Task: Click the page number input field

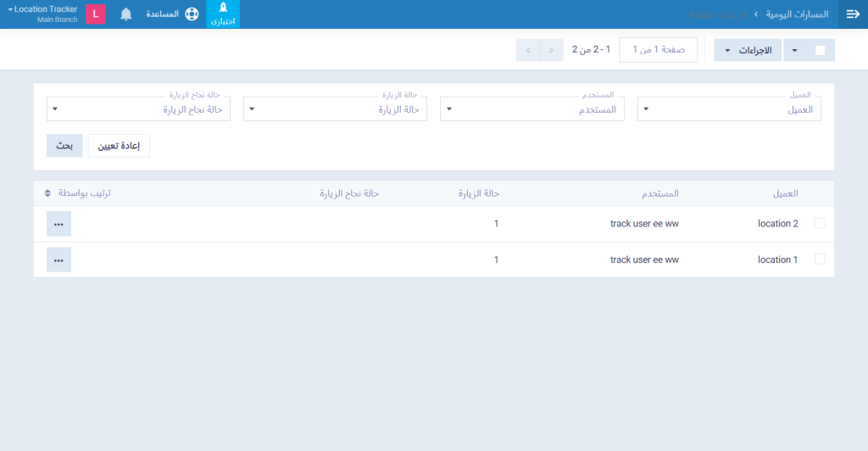Action: pyautogui.click(x=658, y=50)
